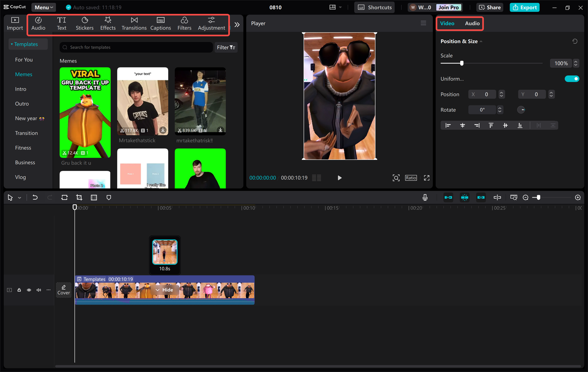The width and height of the screenshot is (588, 372).
Task: Click the undo icon above the timeline
Action: pos(35,197)
